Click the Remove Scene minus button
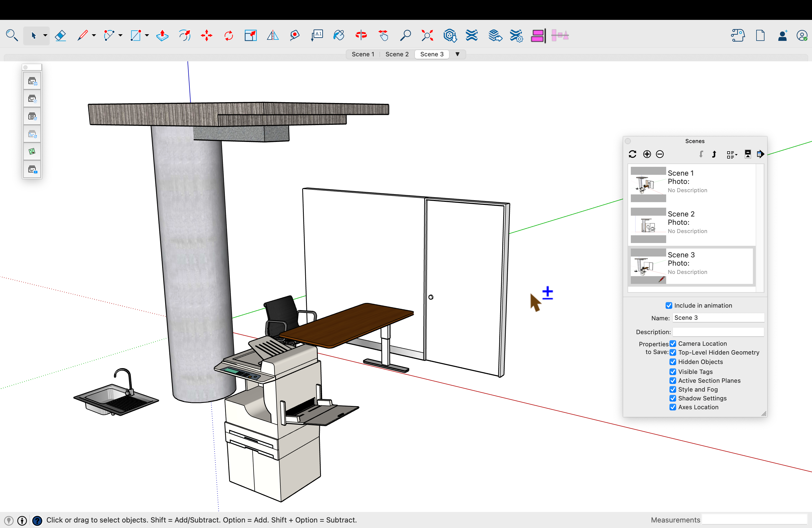 tap(660, 154)
